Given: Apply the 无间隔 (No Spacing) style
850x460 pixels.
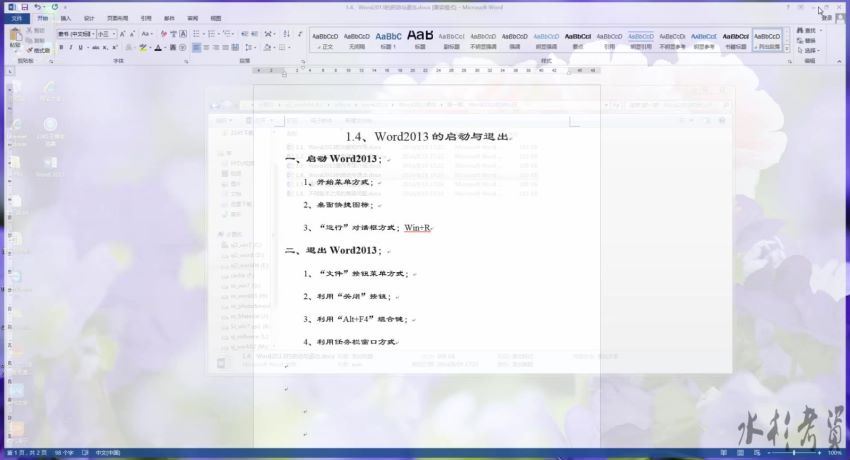Looking at the screenshot, I should click(357, 41).
